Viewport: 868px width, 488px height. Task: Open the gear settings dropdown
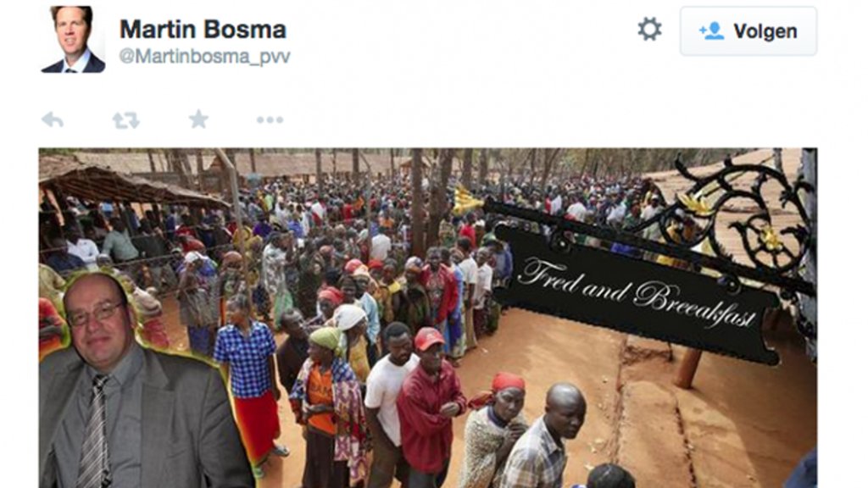pyautogui.click(x=649, y=30)
